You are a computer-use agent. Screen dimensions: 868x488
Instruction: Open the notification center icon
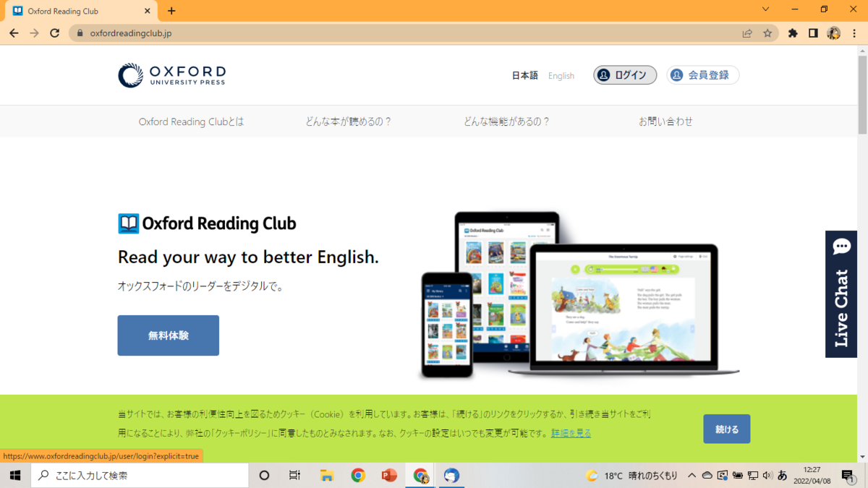click(848, 475)
